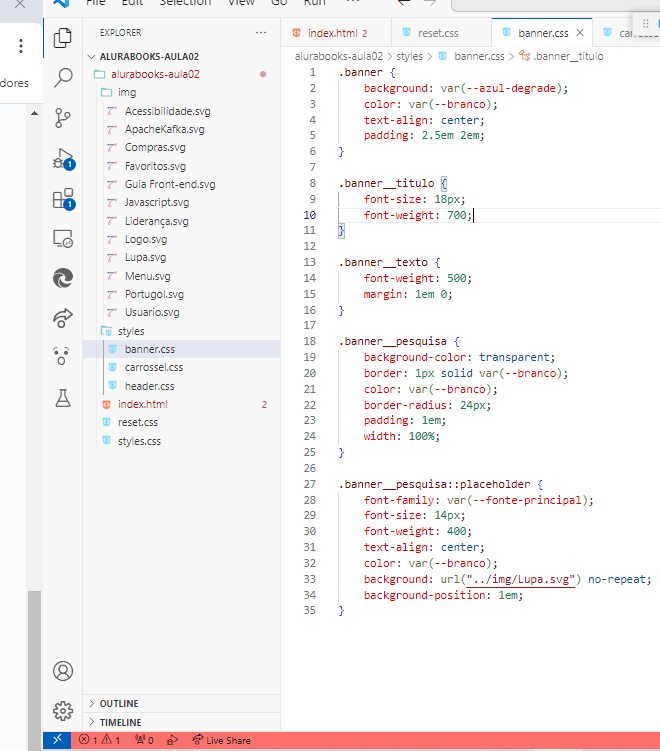The width and height of the screenshot is (660, 751).
Task: Collapse the styles folder
Action: click(x=131, y=331)
